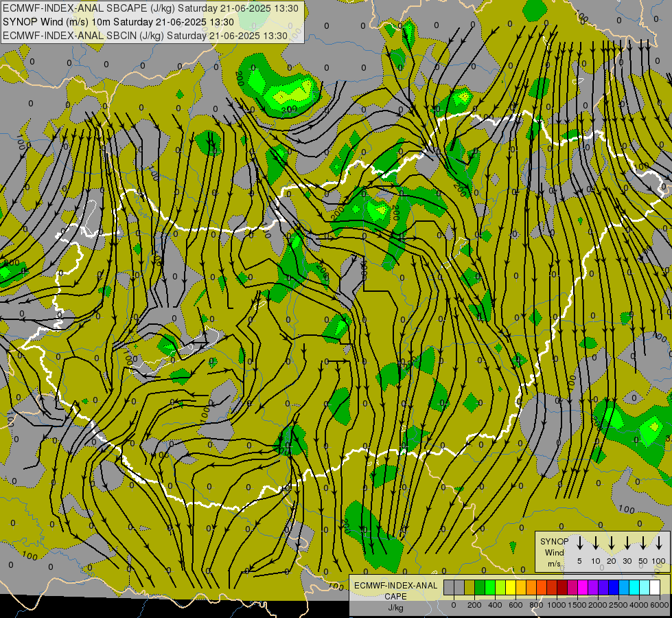The height and width of the screenshot is (618, 672).
Task: Click the 'CAPE' label in the colorbar legend
Action: coord(395,597)
